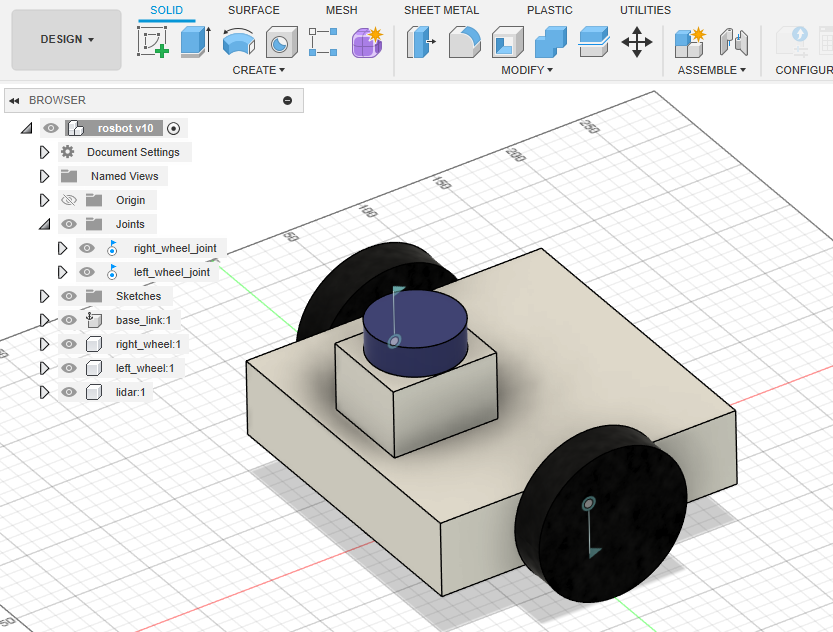Select the Hole tool
Viewport: 833px width, 632px height.
pyautogui.click(x=281, y=42)
